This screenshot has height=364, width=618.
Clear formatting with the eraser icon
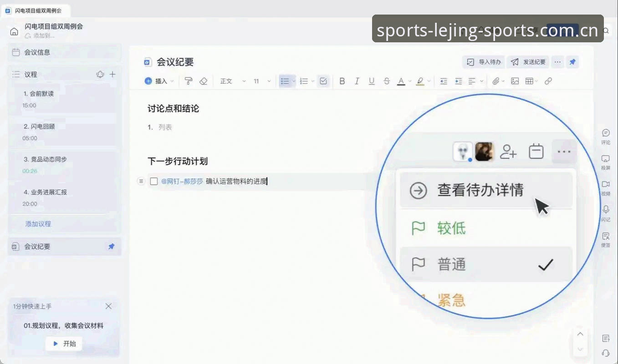coord(204,81)
